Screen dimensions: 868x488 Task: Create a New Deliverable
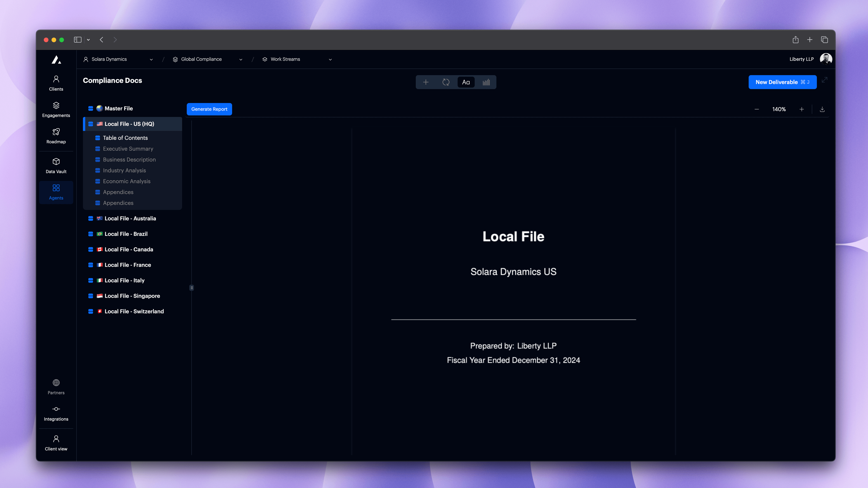tap(782, 82)
